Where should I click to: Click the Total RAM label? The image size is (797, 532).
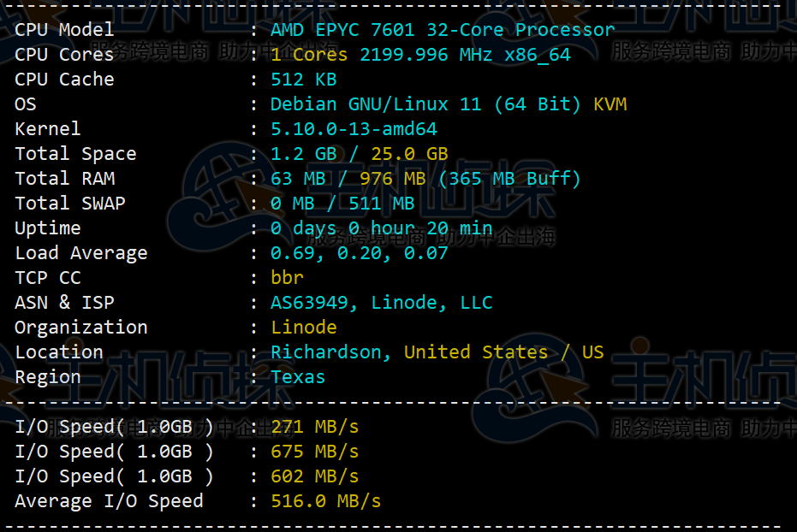pyautogui.click(x=64, y=179)
